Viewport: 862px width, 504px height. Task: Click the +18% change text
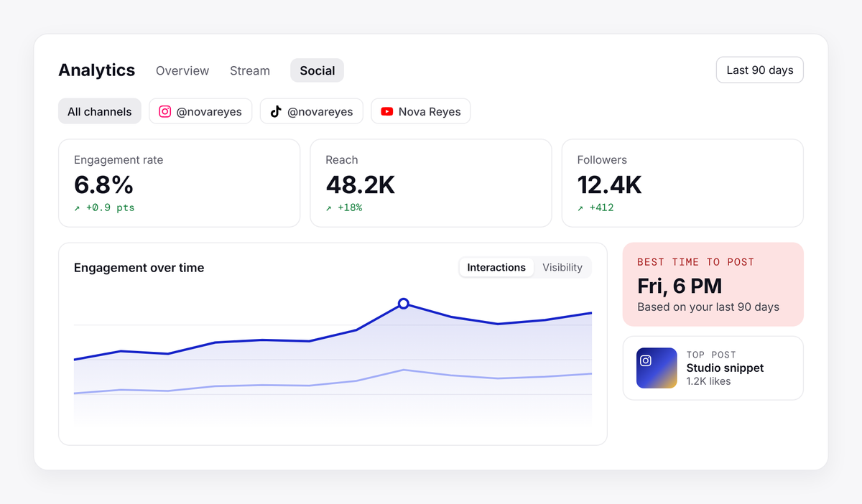[350, 208]
